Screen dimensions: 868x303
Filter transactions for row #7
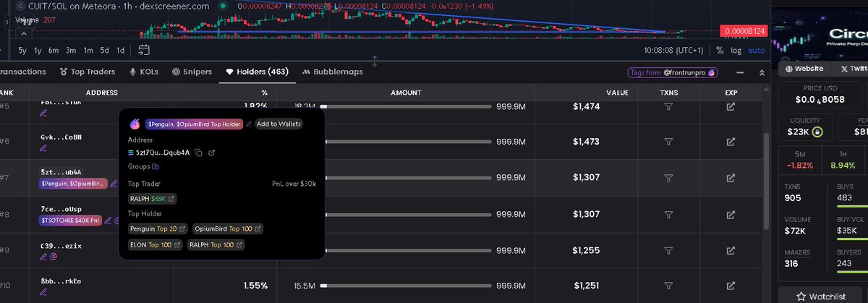[x=668, y=178]
